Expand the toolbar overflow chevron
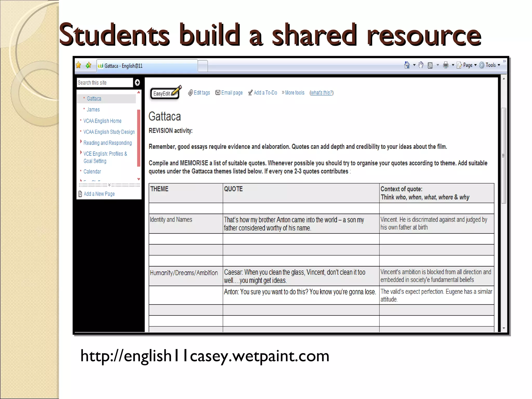This screenshot has width=532, height=399. click(504, 61)
